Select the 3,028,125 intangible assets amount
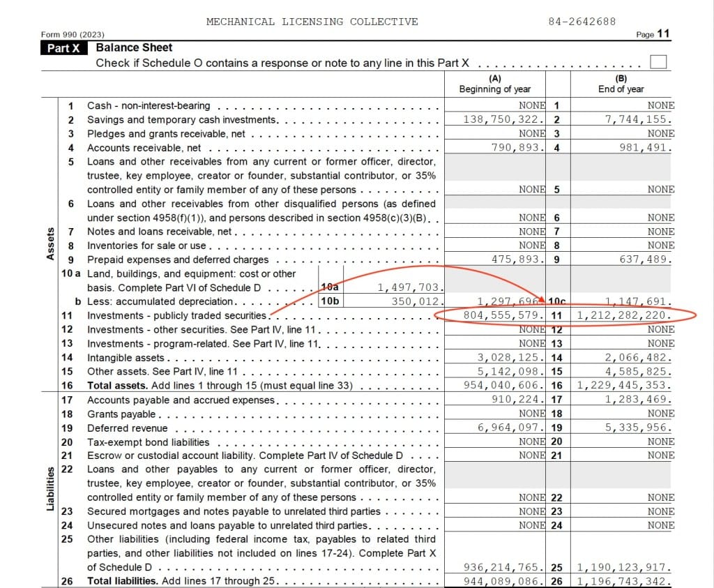Viewport: 714px width, 588px height. tap(495, 357)
